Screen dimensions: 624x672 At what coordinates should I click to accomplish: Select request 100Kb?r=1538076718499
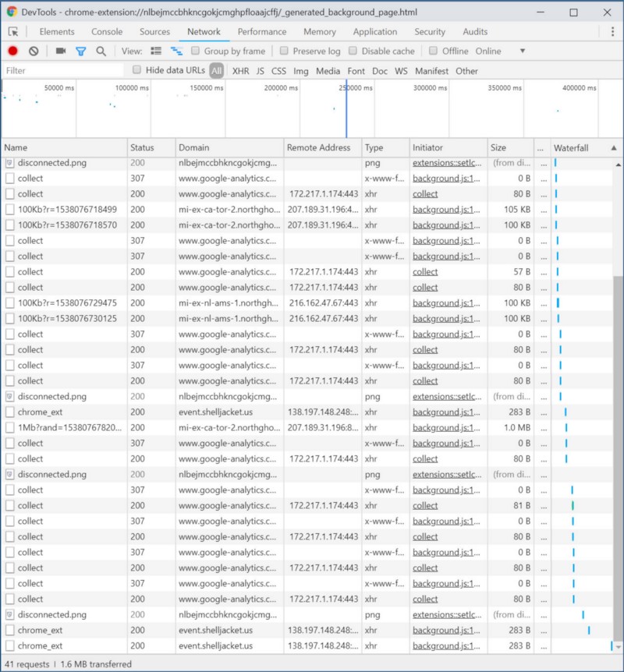(x=67, y=210)
